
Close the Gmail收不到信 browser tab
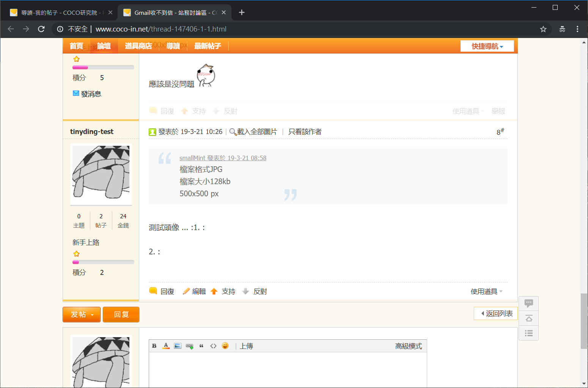pos(224,13)
